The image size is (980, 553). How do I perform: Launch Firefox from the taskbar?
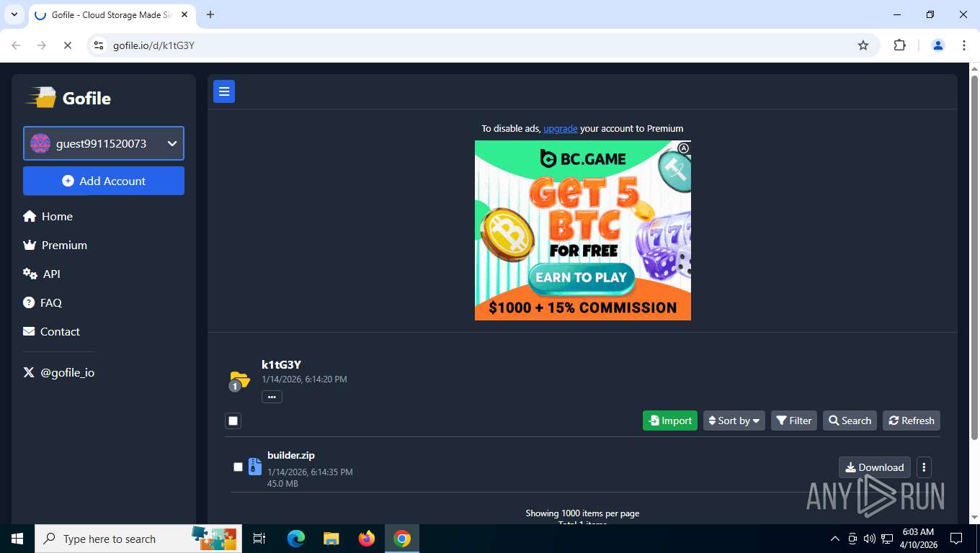(367, 539)
